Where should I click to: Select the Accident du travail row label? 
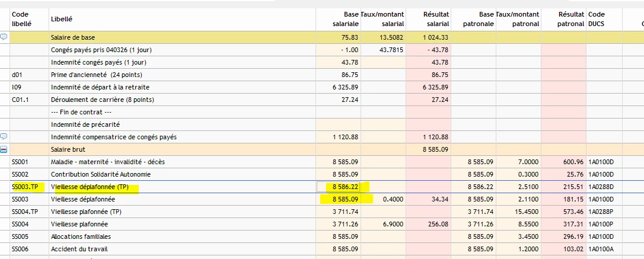[x=76, y=249]
